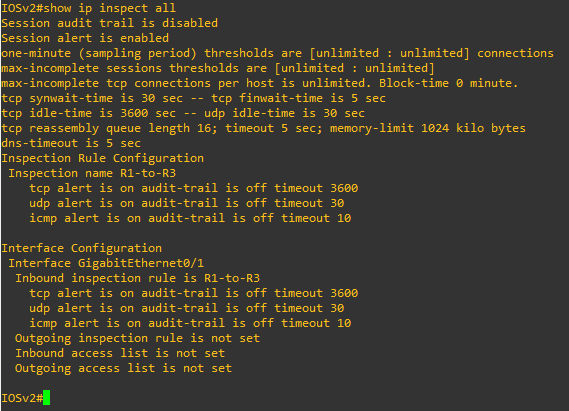The height and width of the screenshot is (411, 569).
Task: Click 'Inspection name R1-to-R3' line
Action: coord(92,173)
